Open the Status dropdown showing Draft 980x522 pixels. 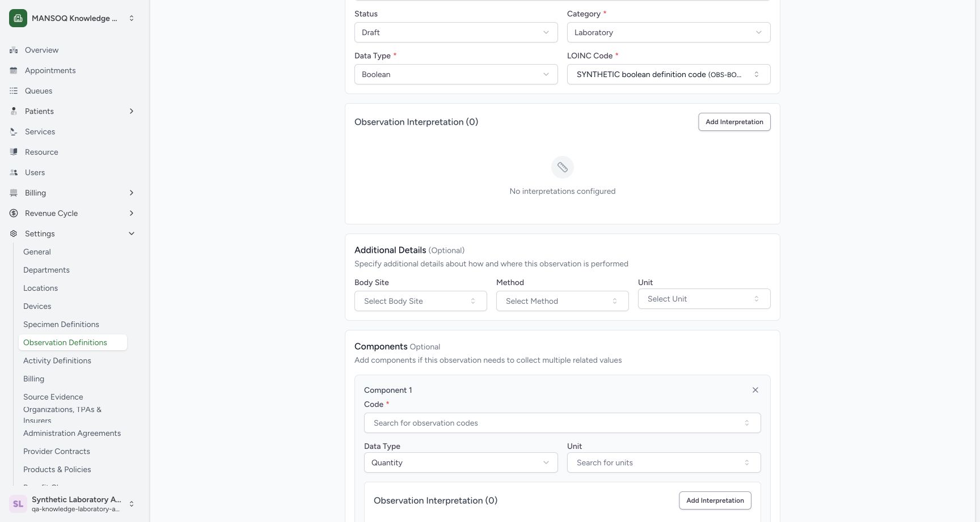[456, 32]
